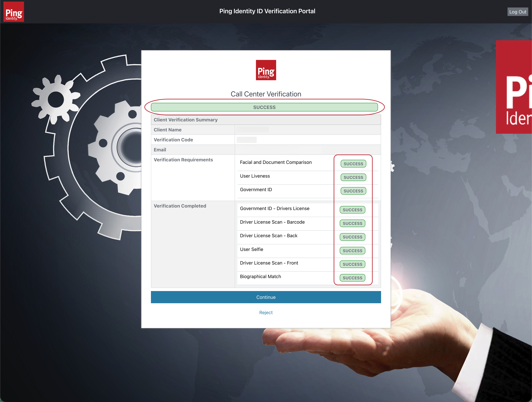The image size is (532, 402).
Task: Click the SUCCESS badge next to Government ID requirement
Action: (x=353, y=191)
